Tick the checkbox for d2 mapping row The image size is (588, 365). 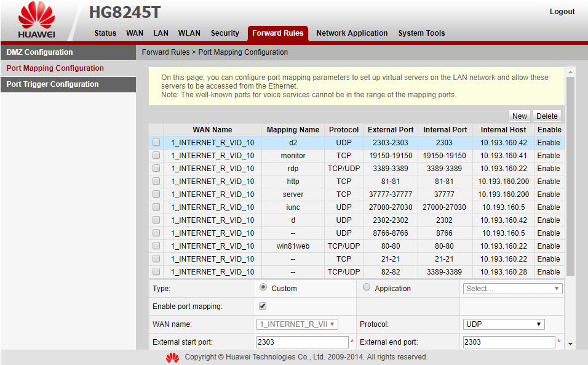coord(156,143)
